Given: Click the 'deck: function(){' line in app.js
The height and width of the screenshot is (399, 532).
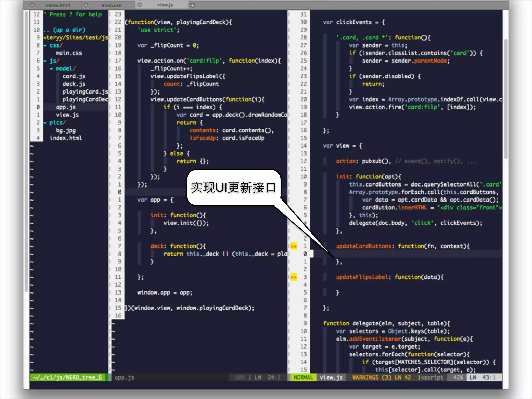Looking at the screenshot, I should [178, 246].
